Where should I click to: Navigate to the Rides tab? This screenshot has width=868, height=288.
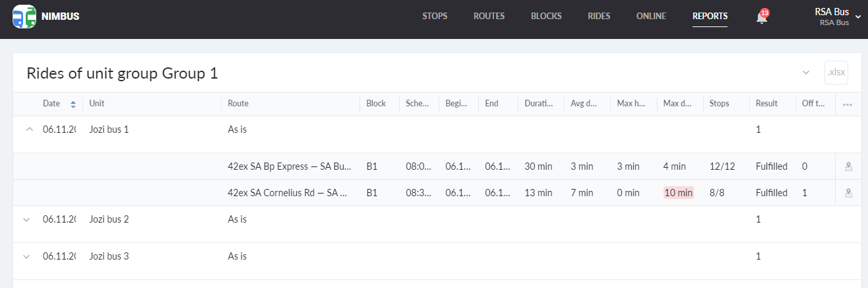[x=599, y=17]
